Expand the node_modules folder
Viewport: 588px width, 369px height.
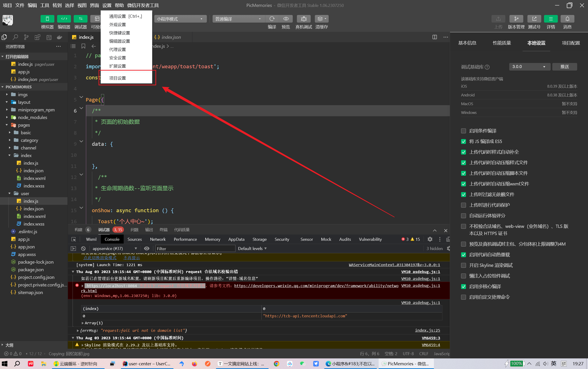(x=32, y=117)
